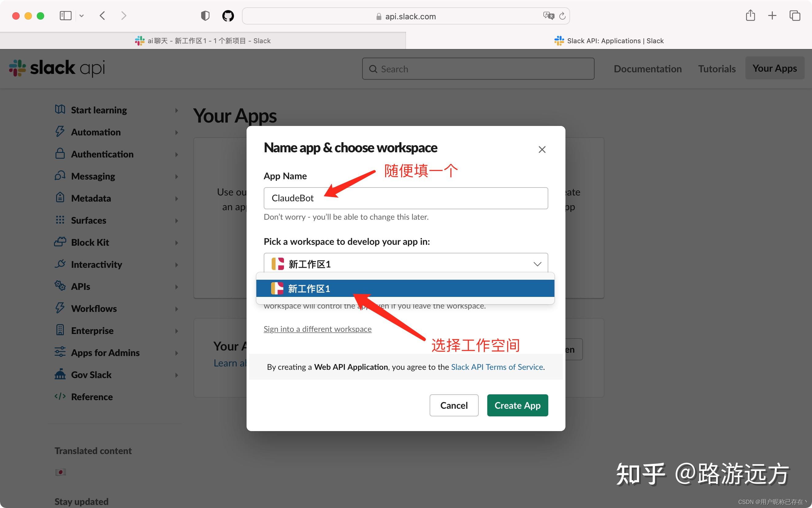The height and width of the screenshot is (508, 812).
Task: Cancel the app creation dialog
Action: (454, 405)
